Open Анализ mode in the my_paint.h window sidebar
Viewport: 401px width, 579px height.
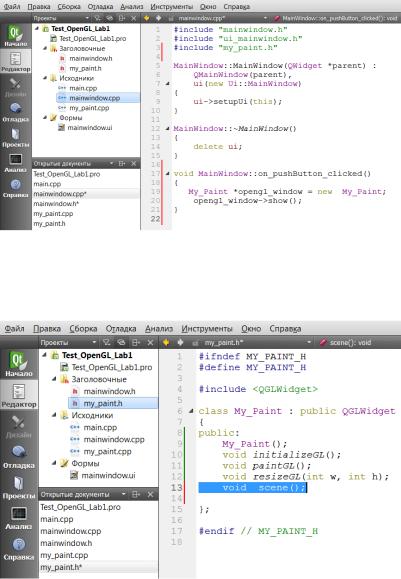pyautogui.click(x=18, y=517)
